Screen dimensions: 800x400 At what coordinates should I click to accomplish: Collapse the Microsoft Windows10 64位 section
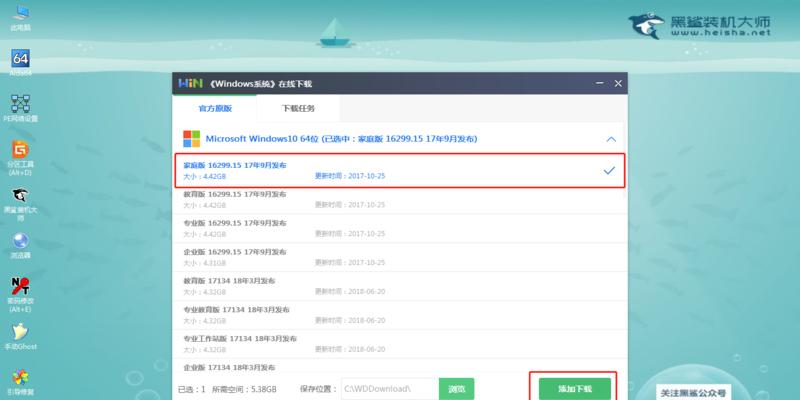point(611,139)
